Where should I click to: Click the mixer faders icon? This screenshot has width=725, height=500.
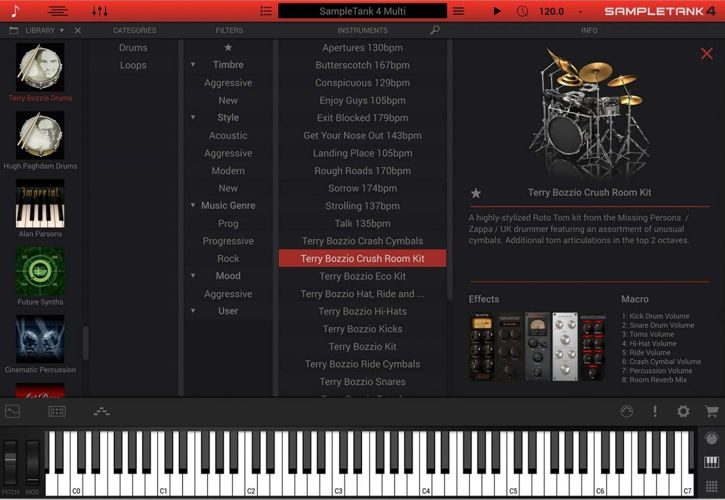pyautogui.click(x=100, y=11)
